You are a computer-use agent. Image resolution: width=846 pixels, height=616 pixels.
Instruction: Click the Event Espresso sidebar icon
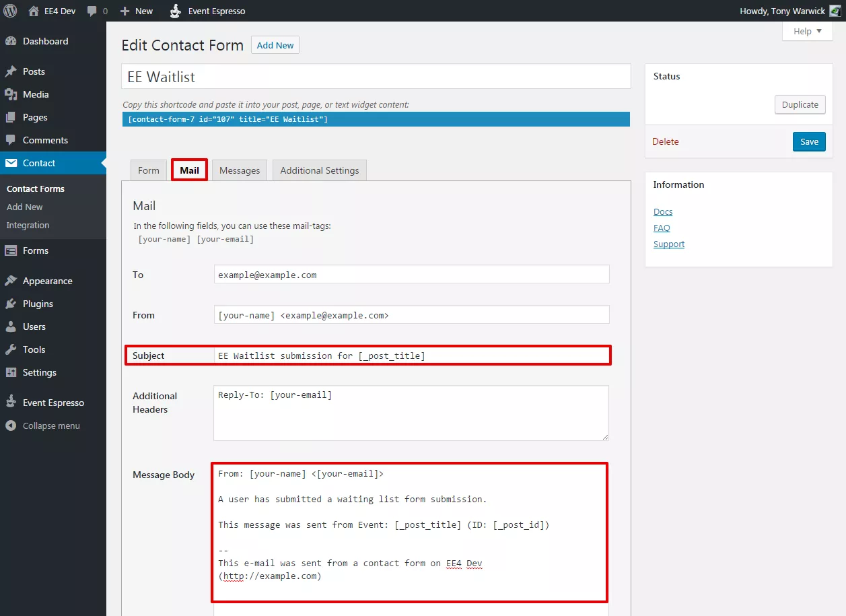(x=11, y=402)
